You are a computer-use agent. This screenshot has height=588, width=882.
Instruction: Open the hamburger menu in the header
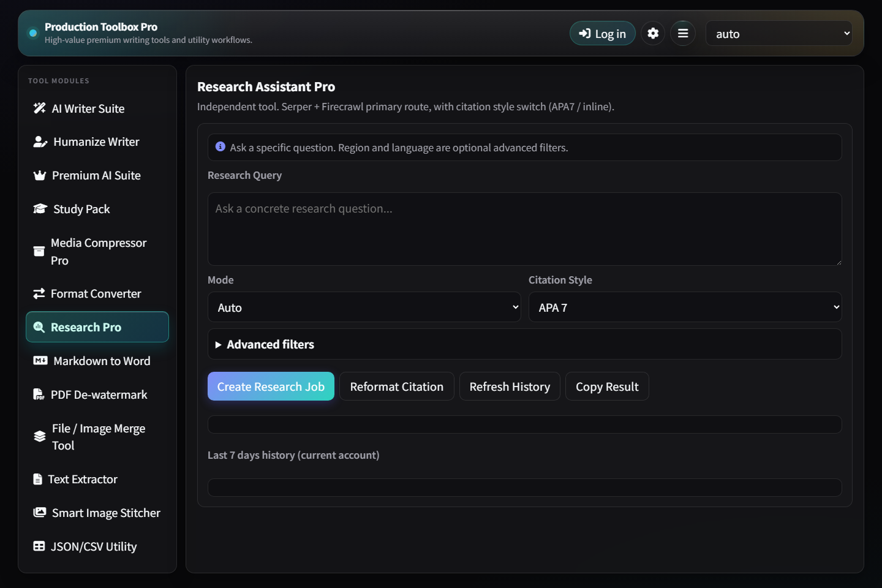[683, 33]
